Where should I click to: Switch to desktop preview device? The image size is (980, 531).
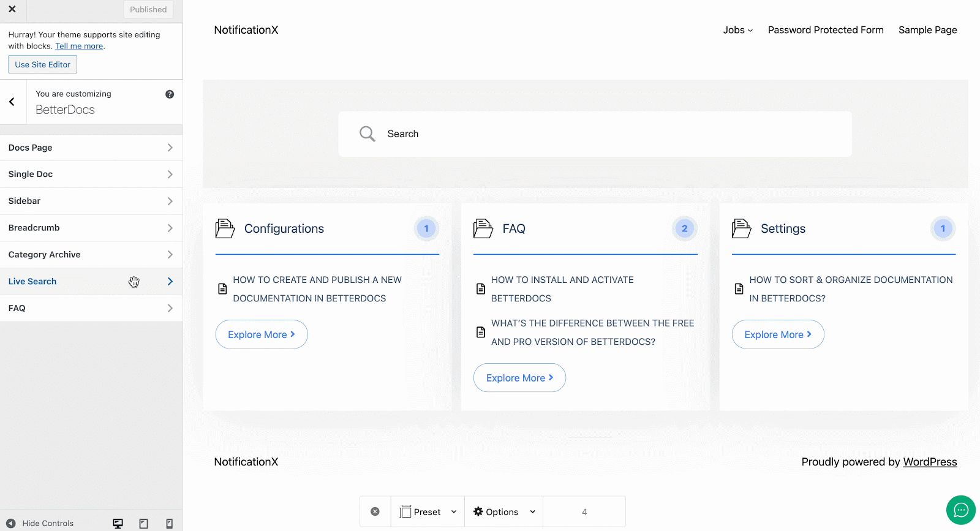(118, 524)
